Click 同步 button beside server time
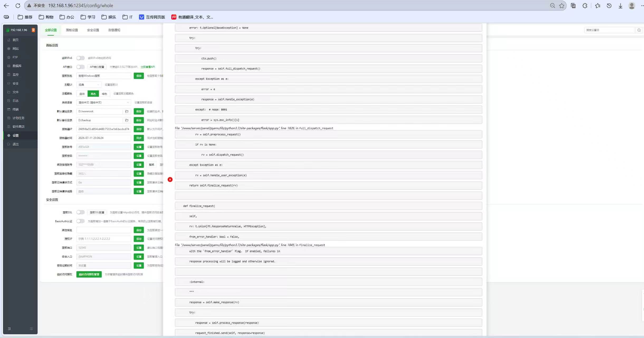This screenshot has height=338, width=644. 139,138
